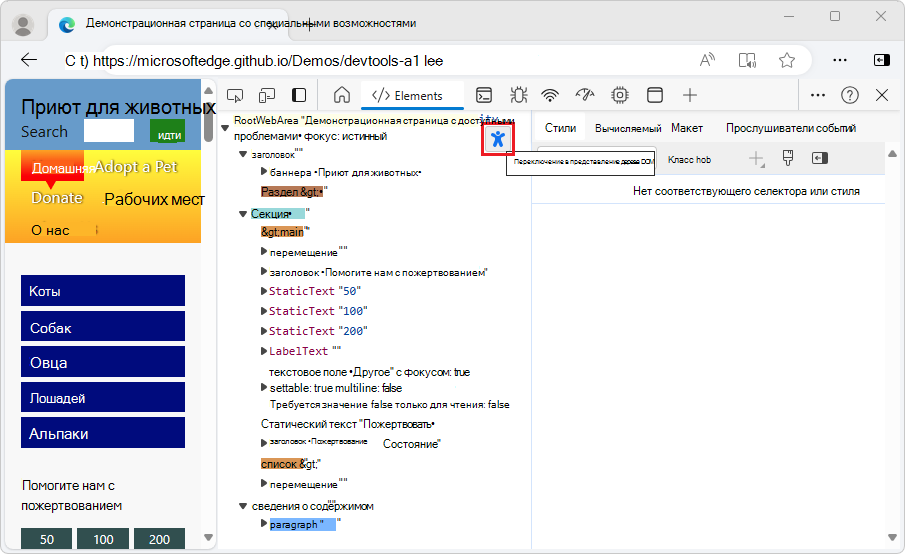
Task: Expand the paragraph node
Action: coord(264,523)
